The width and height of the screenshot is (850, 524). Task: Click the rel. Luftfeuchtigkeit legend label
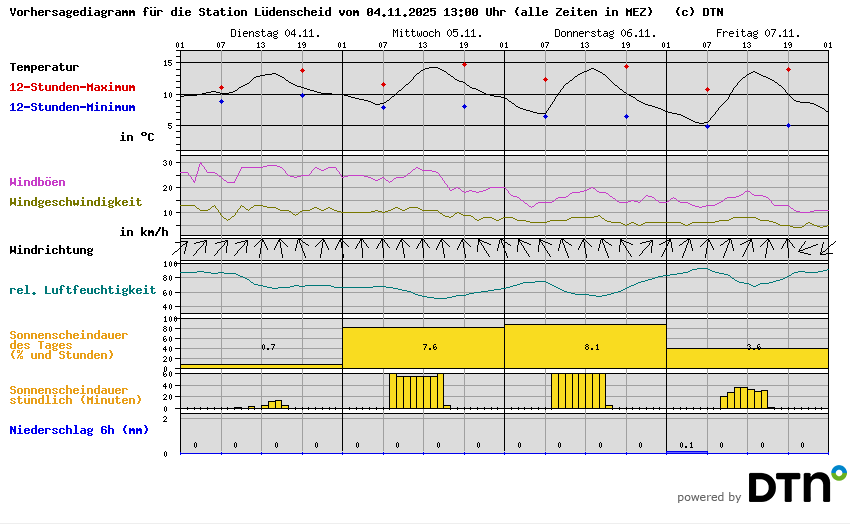[82, 290]
